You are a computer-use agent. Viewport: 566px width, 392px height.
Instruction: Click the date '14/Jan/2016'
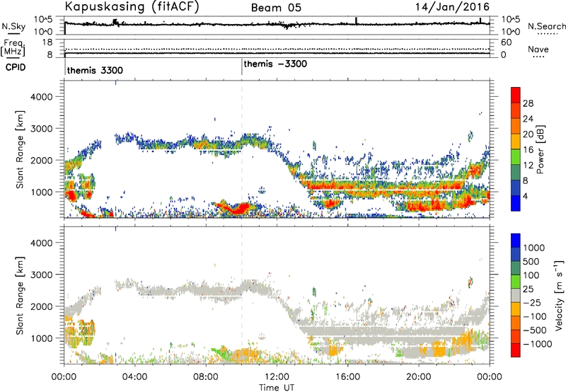click(452, 6)
